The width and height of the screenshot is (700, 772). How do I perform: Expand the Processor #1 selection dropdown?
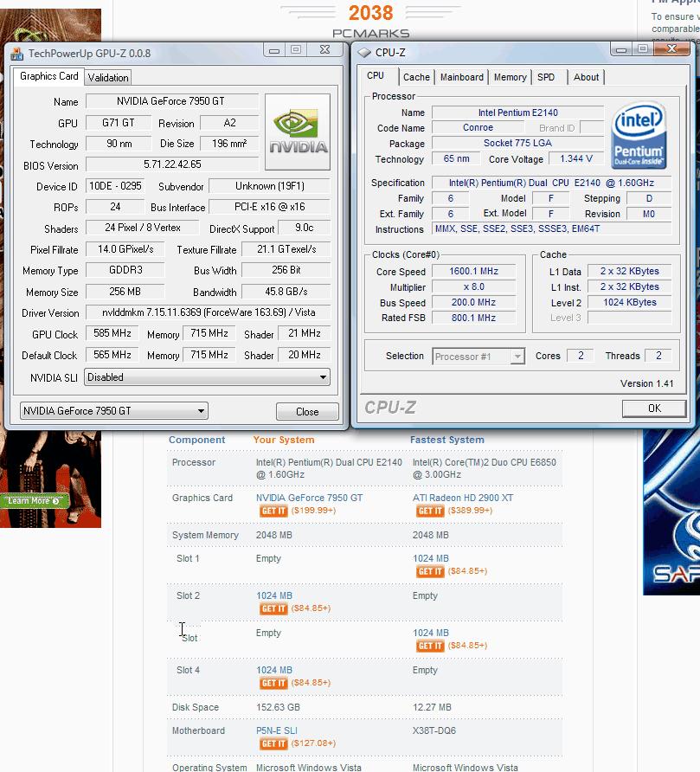tap(478, 356)
